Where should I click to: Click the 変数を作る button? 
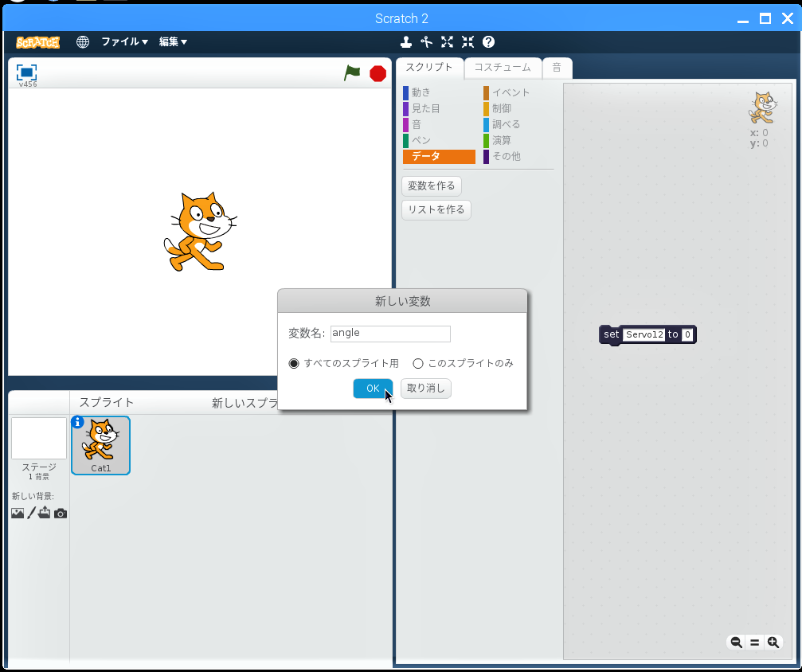point(432,186)
